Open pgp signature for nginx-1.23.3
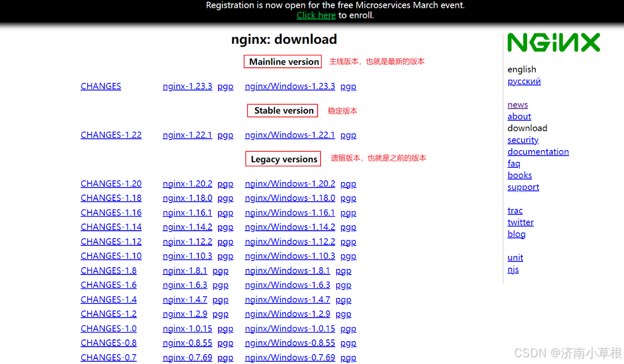The image size is (624, 364). [225, 87]
